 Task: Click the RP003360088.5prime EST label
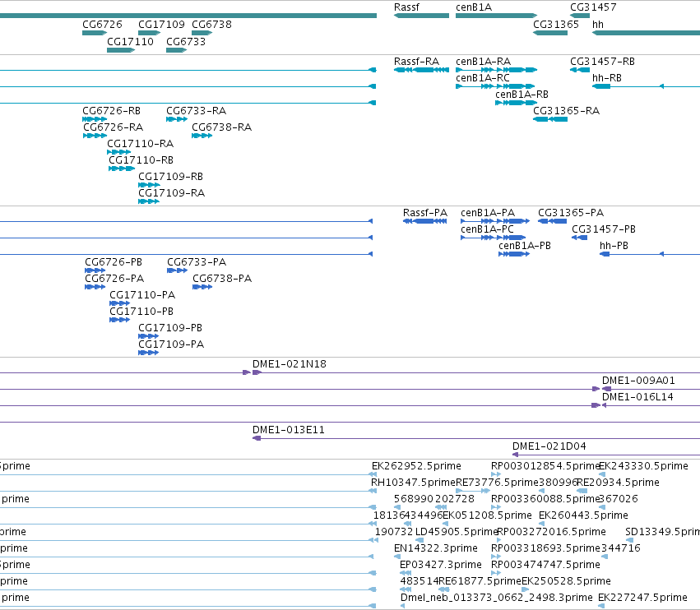point(545,499)
